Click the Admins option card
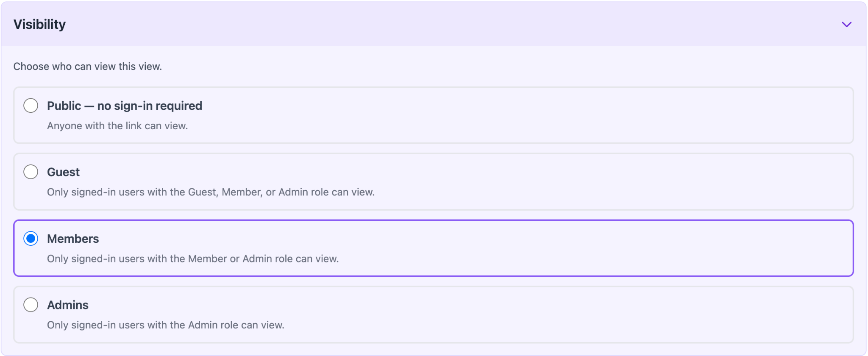Viewport: 868px width, 356px height. (434, 314)
